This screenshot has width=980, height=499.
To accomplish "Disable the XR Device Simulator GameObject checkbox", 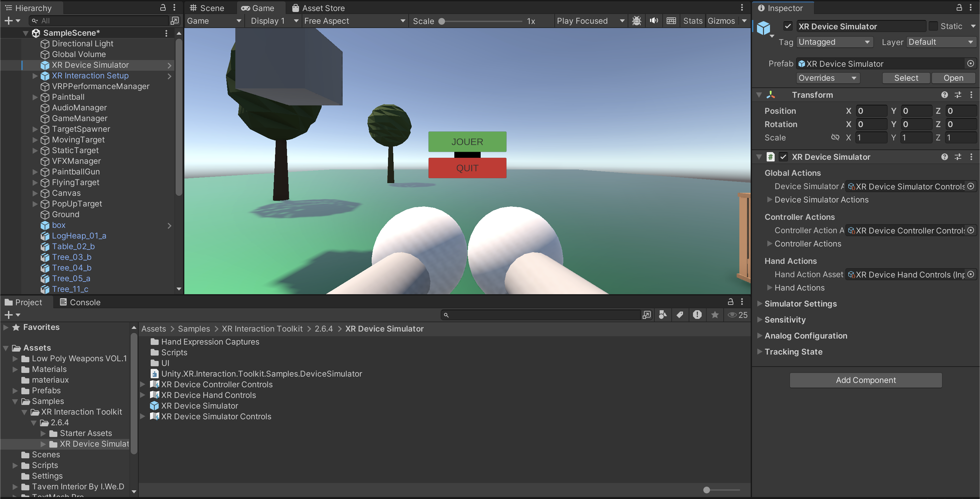I will (788, 26).
